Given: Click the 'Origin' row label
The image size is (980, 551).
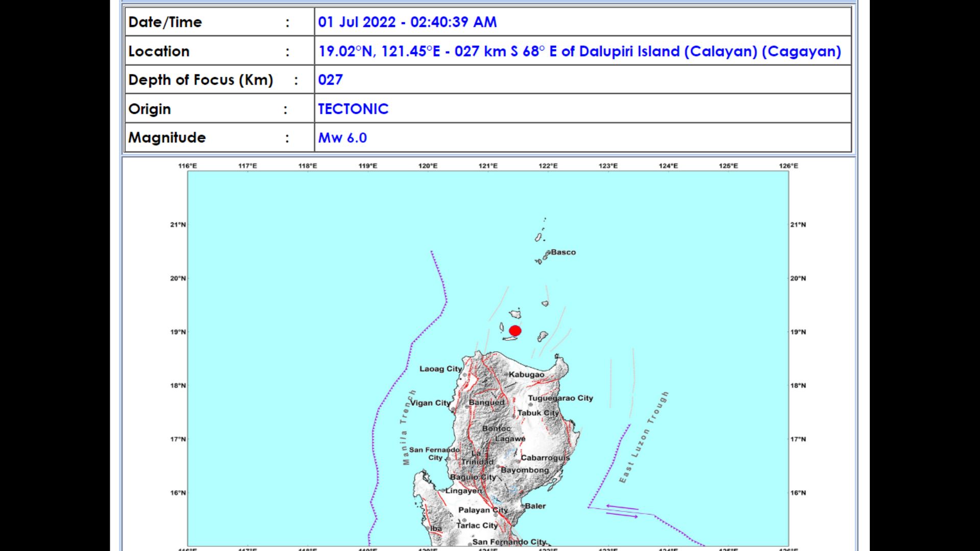Looking at the screenshot, I should [150, 109].
